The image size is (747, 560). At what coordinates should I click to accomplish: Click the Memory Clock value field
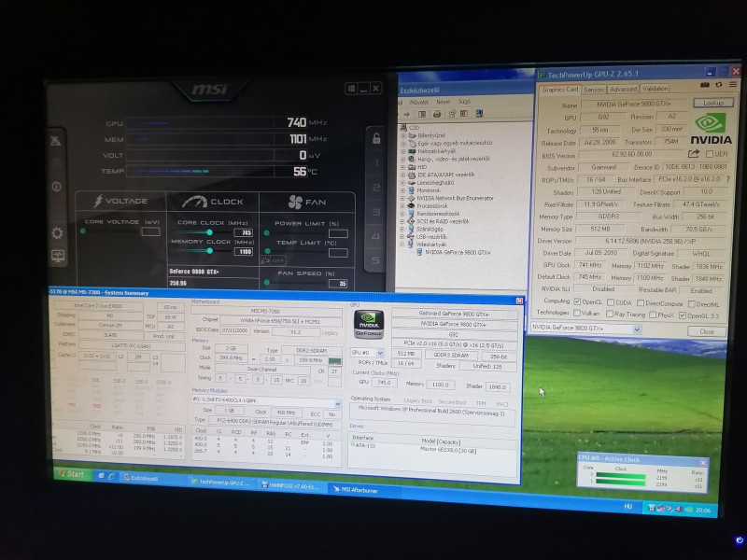[244, 251]
